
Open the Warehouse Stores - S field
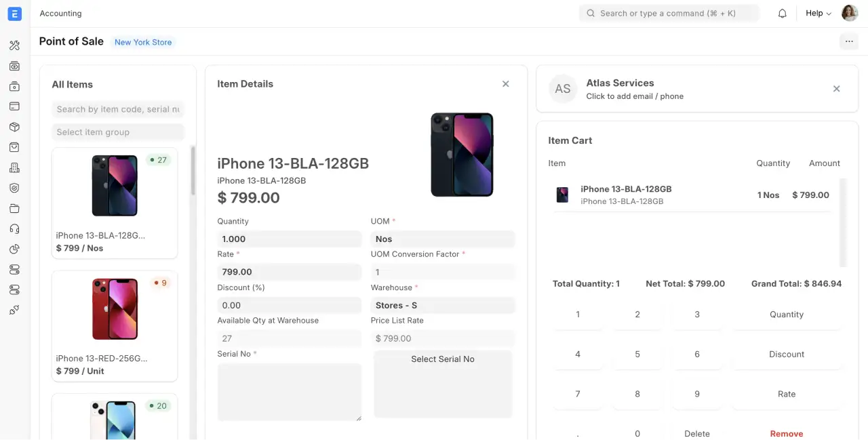click(x=442, y=305)
